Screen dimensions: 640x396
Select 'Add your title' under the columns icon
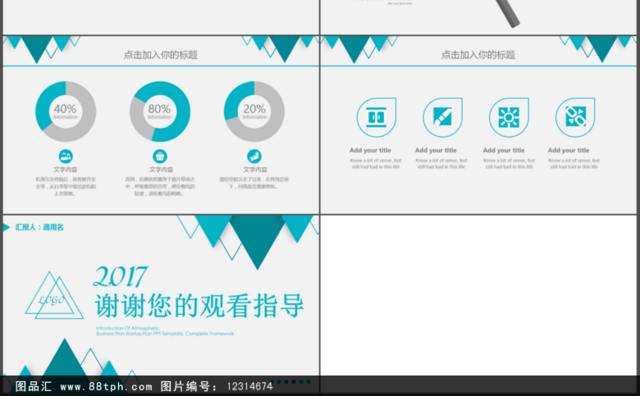(x=370, y=150)
